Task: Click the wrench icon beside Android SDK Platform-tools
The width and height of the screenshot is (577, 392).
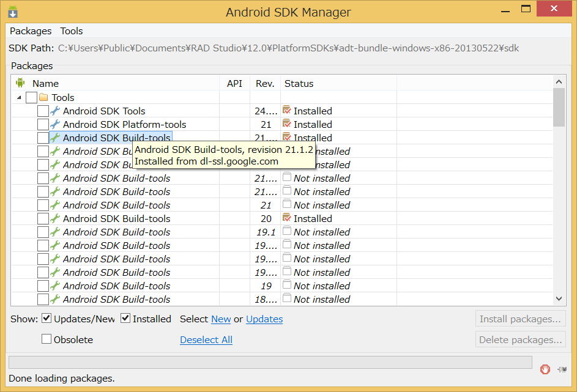Action: point(55,124)
